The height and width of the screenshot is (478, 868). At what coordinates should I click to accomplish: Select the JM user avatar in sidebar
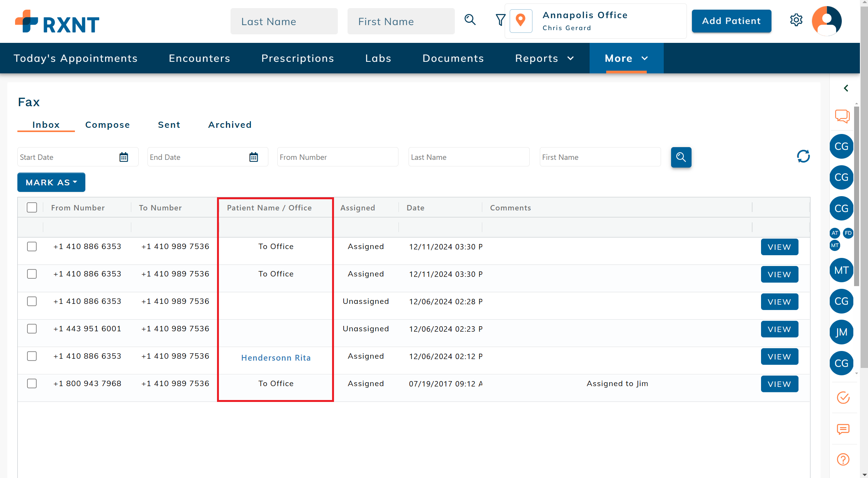coord(841,332)
